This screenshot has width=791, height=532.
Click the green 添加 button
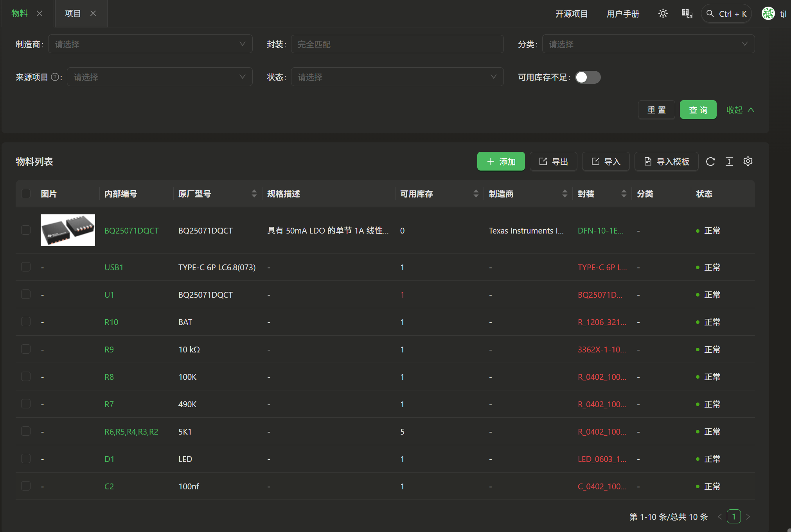point(501,162)
